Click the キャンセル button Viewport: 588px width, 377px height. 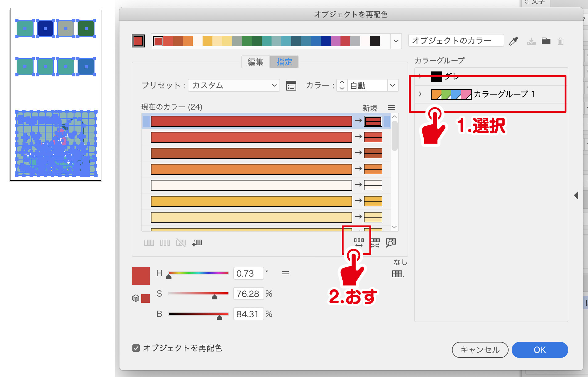[480, 350]
